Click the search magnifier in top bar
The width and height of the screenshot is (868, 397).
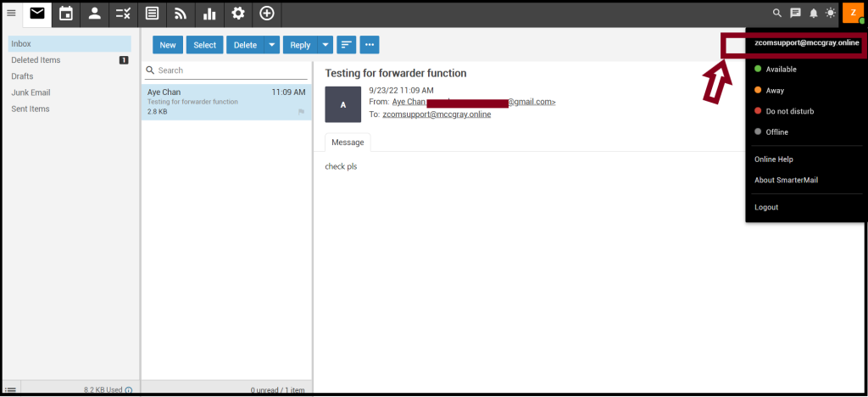[777, 13]
